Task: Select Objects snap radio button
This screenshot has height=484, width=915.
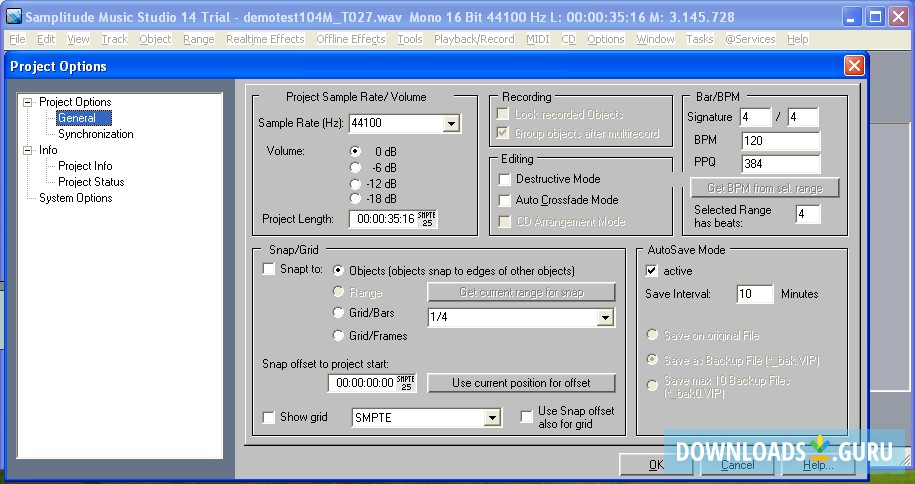Action: click(338, 270)
